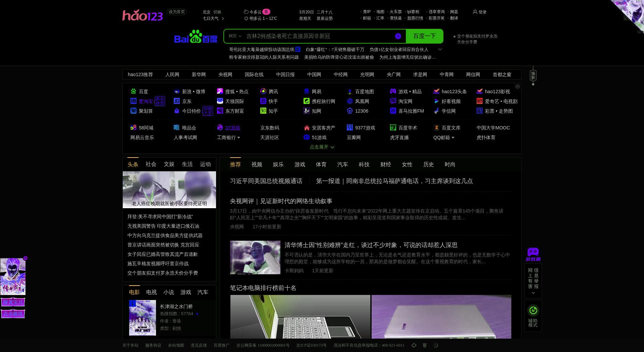This screenshot has height=352, width=644.
Task: Click the hao123头条 icon
Action: click(436, 91)
